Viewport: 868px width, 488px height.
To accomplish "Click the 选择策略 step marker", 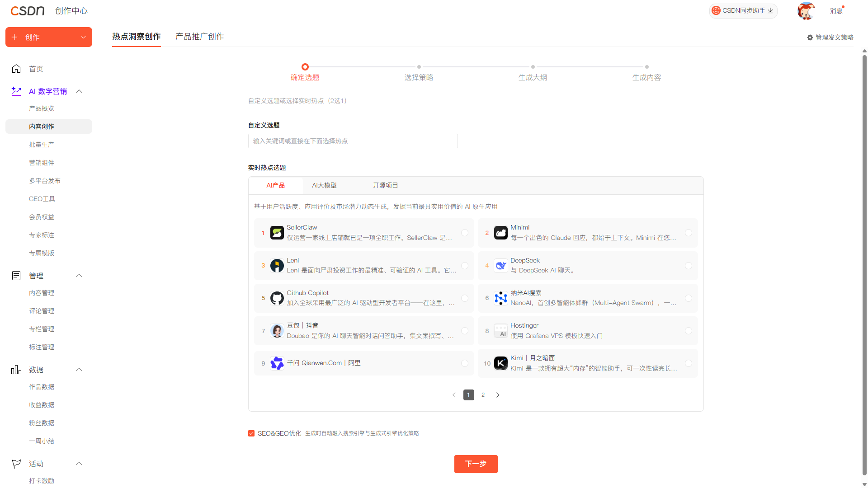I will pyautogui.click(x=419, y=67).
